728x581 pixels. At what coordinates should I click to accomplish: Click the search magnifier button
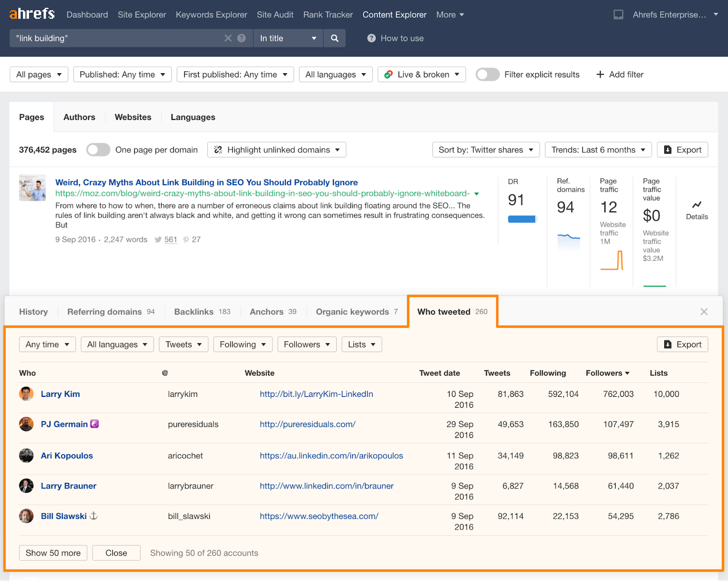(x=334, y=38)
